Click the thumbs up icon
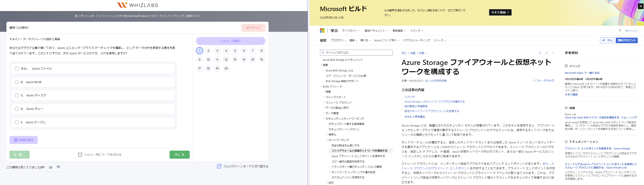The height and width of the screenshot is (185, 644). pos(50,167)
